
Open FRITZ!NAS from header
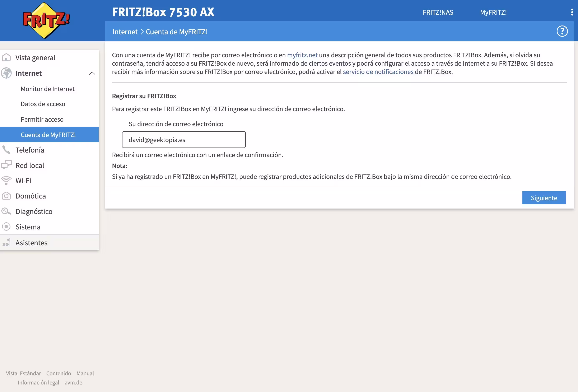click(438, 12)
